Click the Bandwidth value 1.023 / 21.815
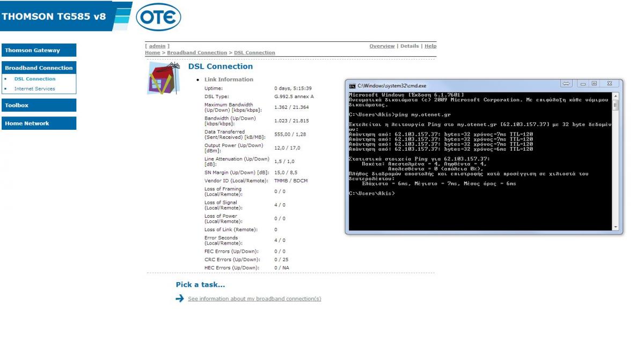Viewport: 644px width, 347px height. click(291, 121)
